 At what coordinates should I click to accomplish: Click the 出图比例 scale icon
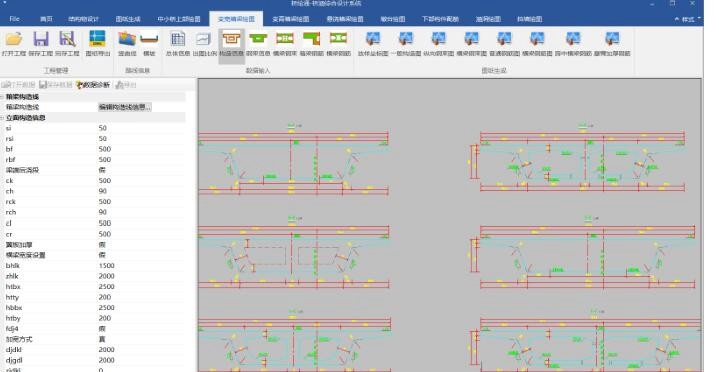click(x=204, y=44)
